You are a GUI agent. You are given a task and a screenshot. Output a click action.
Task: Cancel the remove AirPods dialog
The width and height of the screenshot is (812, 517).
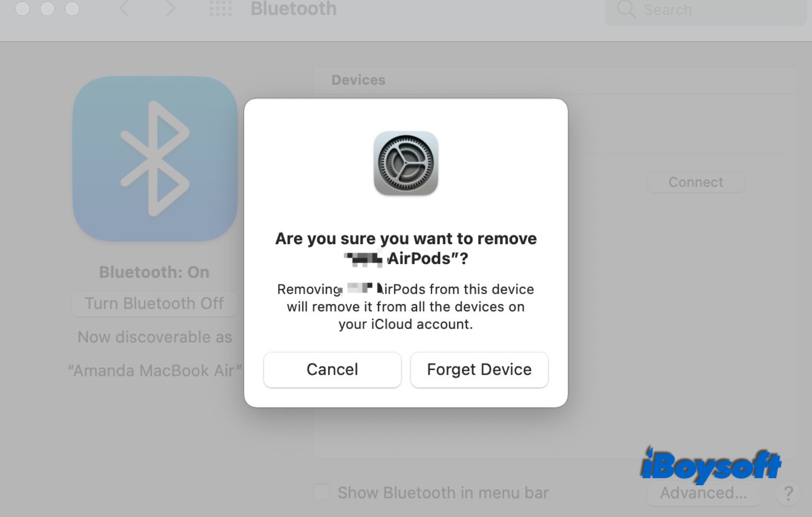coord(332,370)
